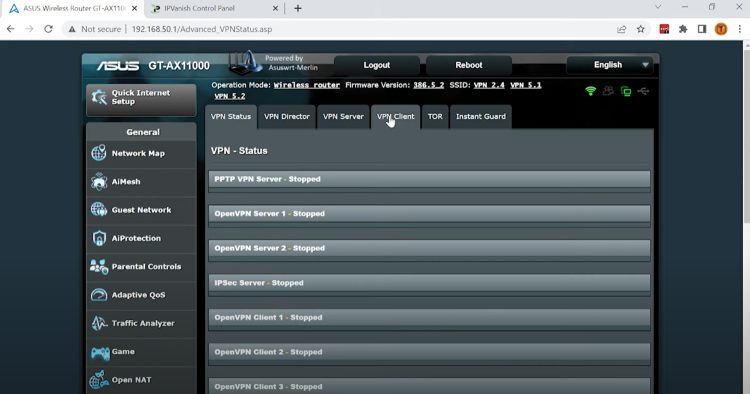Click the Open NAT icon

coord(99,380)
